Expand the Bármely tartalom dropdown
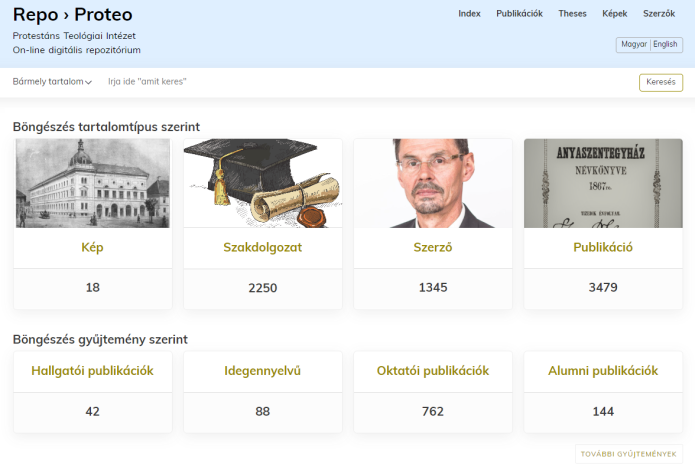 pos(52,82)
